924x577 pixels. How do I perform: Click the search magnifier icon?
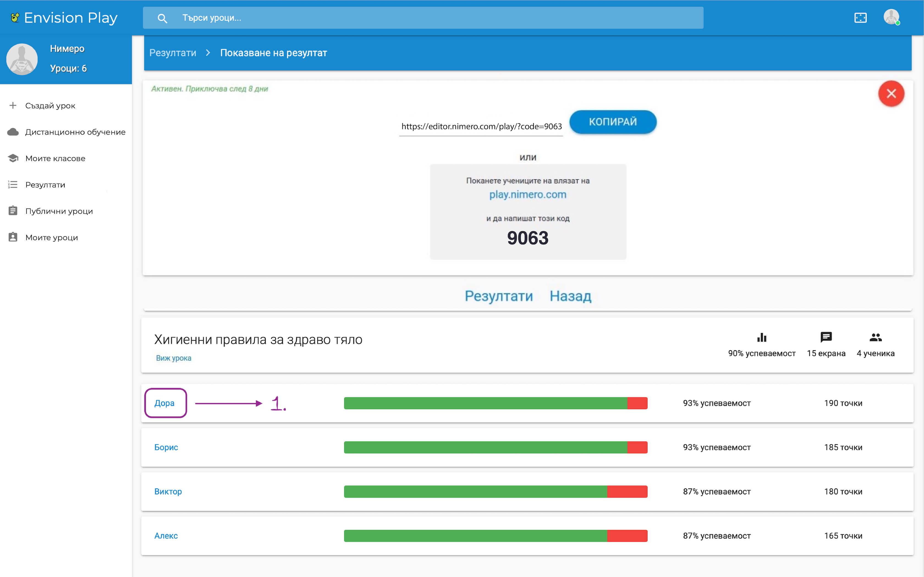click(162, 18)
